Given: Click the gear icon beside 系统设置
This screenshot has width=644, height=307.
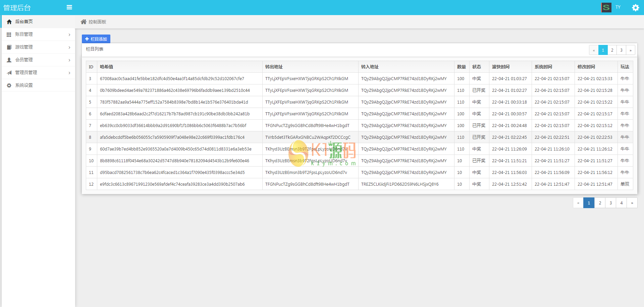Looking at the screenshot, I should point(9,85).
